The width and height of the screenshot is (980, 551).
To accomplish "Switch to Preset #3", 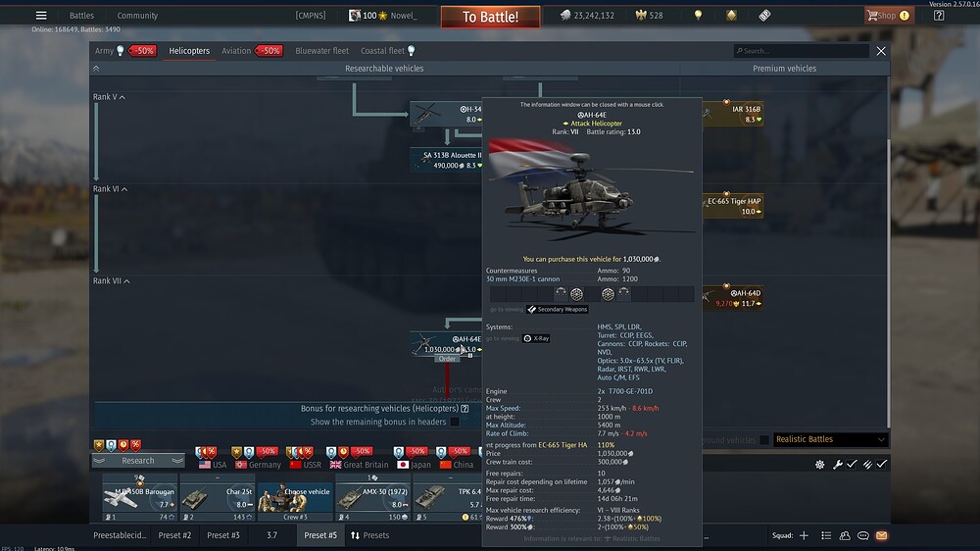I will pos(223,536).
